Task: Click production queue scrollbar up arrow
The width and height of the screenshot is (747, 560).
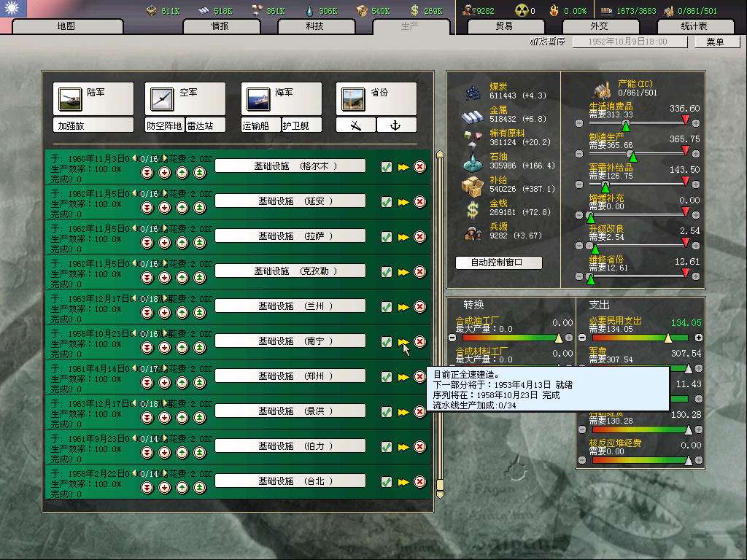Action: pyautogui.click(x=440, y=154)
